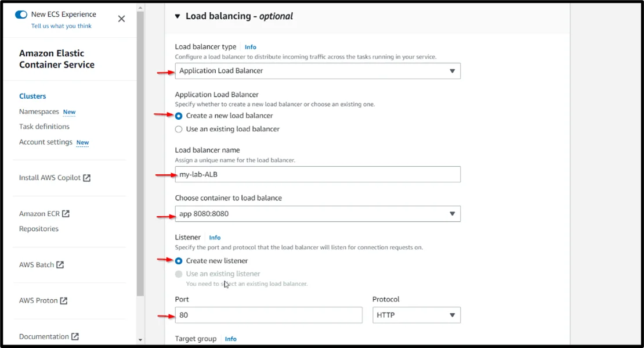Image resolution: width=644 pixels, height=348 pixels.
Task: Open Clusters in the sidebar
Action: (32, 96)
